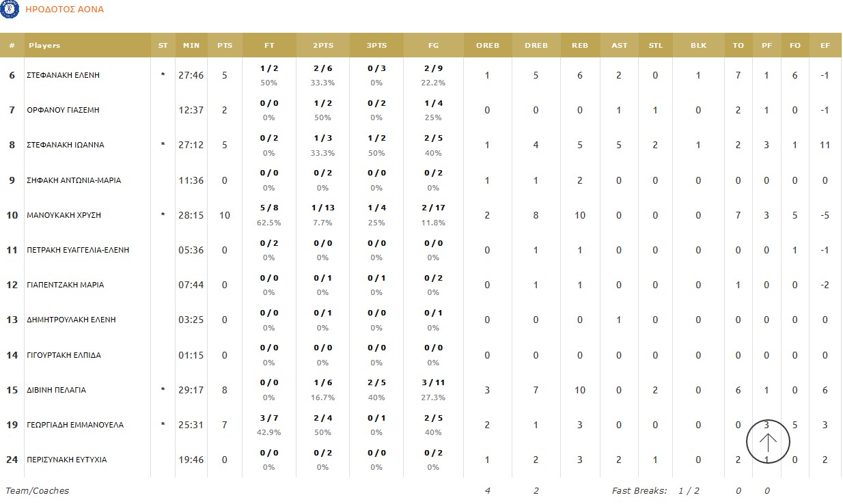843x504 pixels.
Task: Sort by the PTS column header
Action: tap(225, 46)
